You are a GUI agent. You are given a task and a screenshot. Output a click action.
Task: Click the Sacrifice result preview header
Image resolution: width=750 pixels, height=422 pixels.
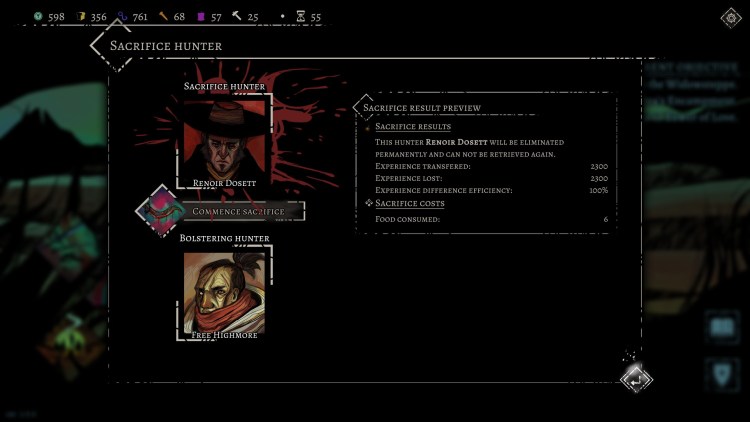coord(421,108)
